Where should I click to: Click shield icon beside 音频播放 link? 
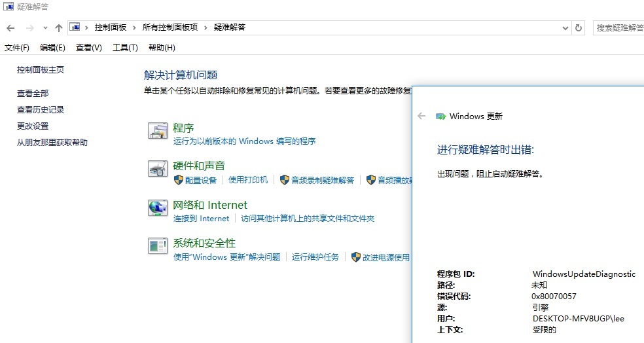[x=371, y=180]
